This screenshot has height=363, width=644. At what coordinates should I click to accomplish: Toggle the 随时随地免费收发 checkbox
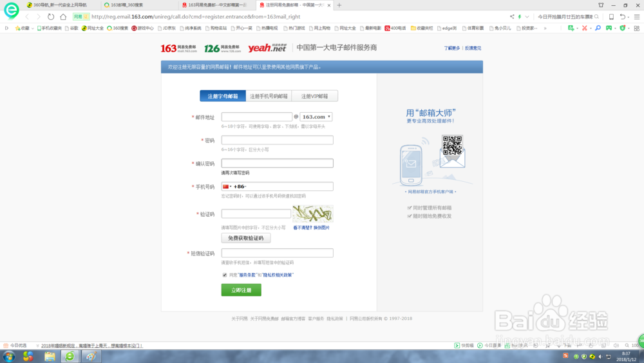[410, 216]
